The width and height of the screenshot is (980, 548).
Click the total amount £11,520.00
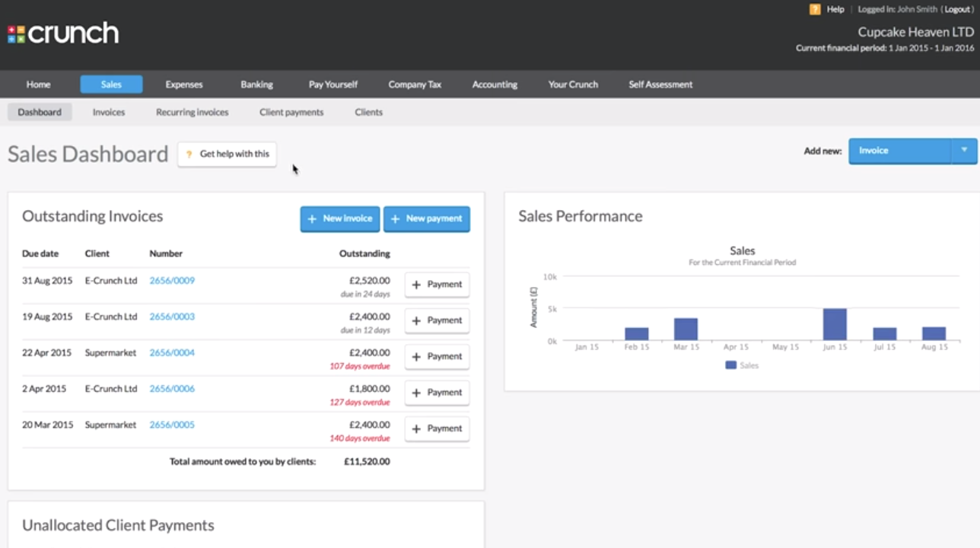pos(367,461)
